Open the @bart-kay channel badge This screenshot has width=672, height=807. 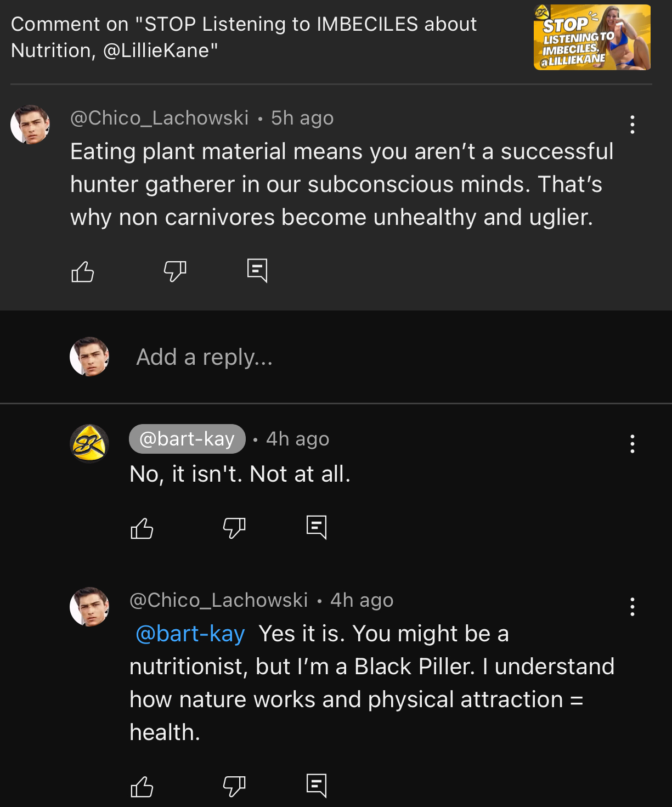[187, 439]
